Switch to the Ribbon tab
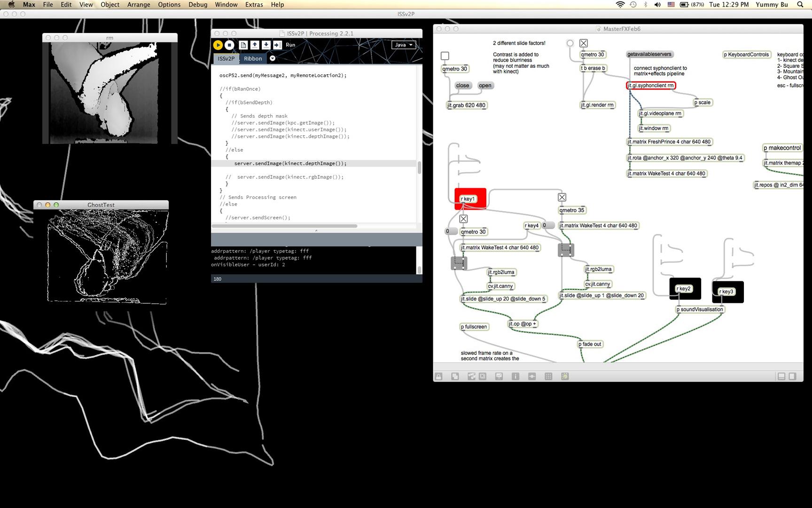This screenshot has height=508, width=812. [x=253, y=59]
